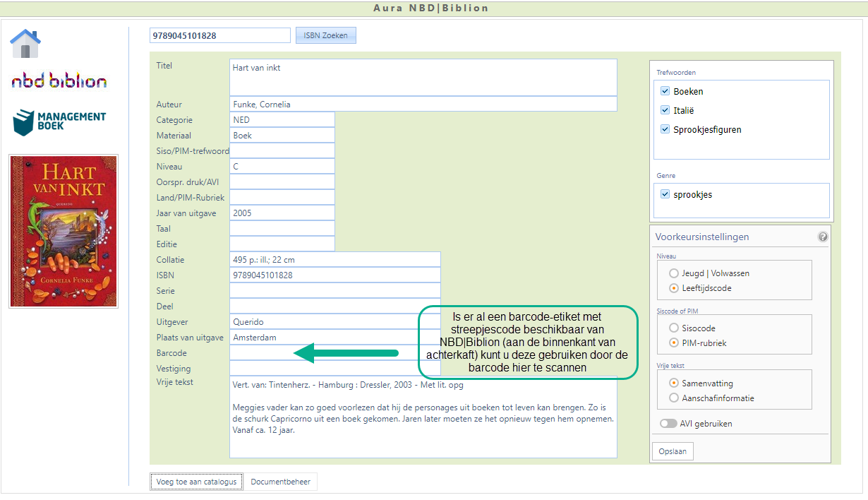Viewport: 868px width, 500px height.
Task: Uncheck the Sprookjesfiguren keyword checkbox
Action: tap(665, 129)
